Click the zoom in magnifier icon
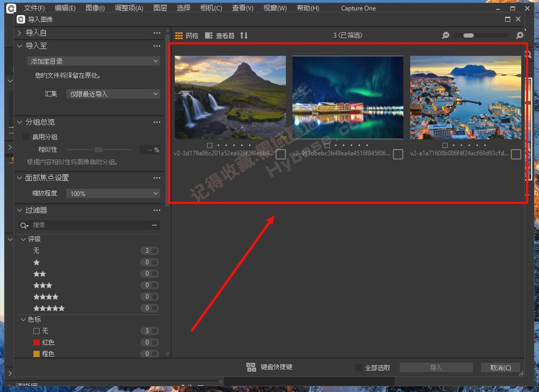 pyautogui.click(x=520, y=35)
